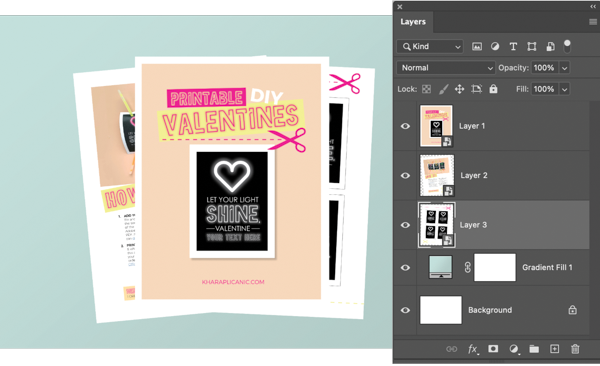Viewport: 600px width, 366px height.
Task: Click the Fill label
Action: pyautogui.click(x=522, y=89)
